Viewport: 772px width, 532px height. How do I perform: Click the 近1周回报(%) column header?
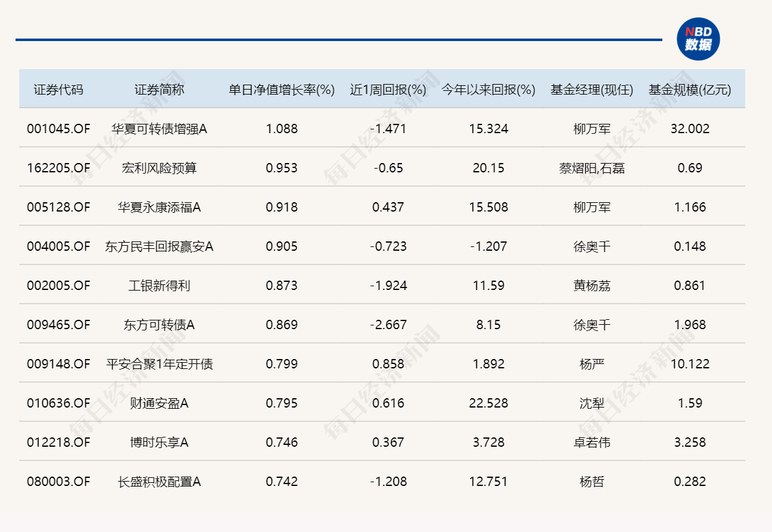coord(388,90)
